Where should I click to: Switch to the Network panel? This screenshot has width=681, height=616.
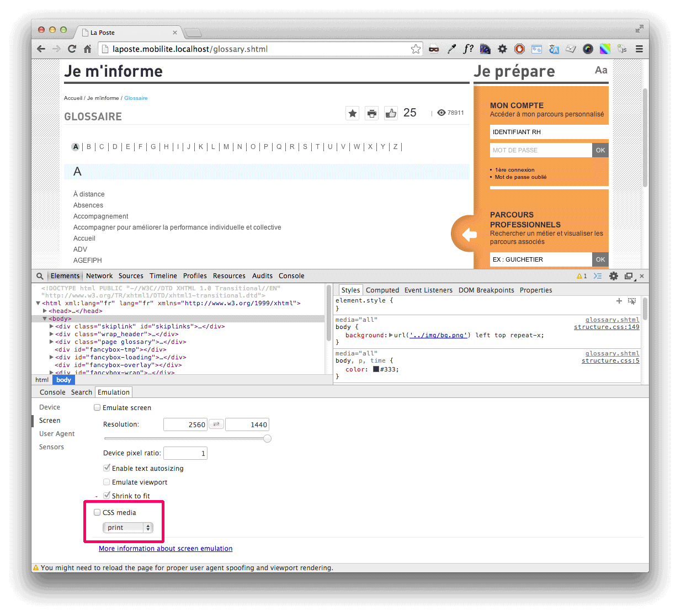coord(99,276)
